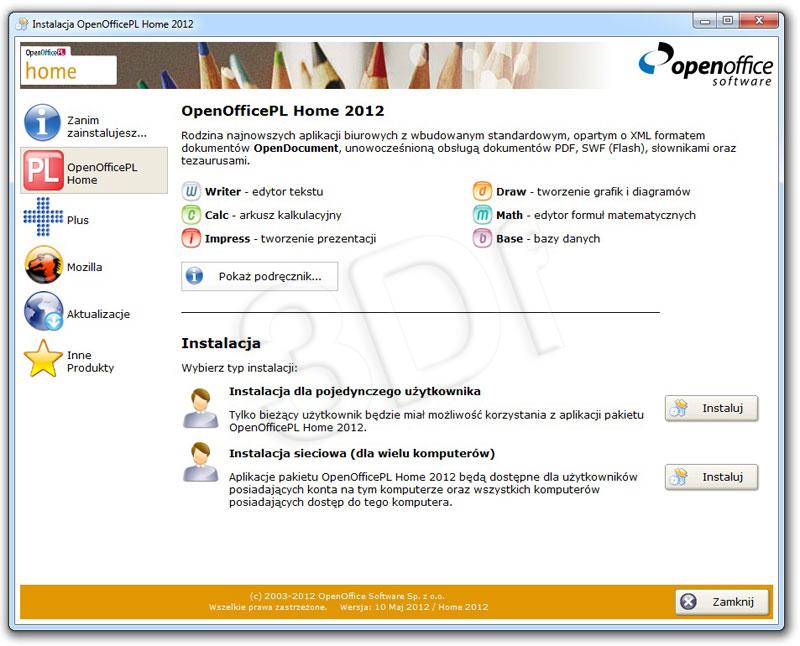This screenshot has height=646, width=800.
Task: Go to the Mozilla sidebar section
Action: coord(94,264)
